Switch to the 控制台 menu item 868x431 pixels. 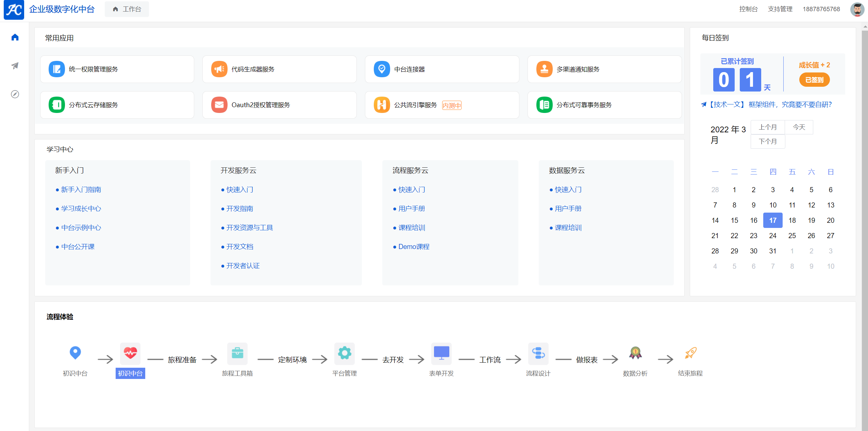[748, 9]
